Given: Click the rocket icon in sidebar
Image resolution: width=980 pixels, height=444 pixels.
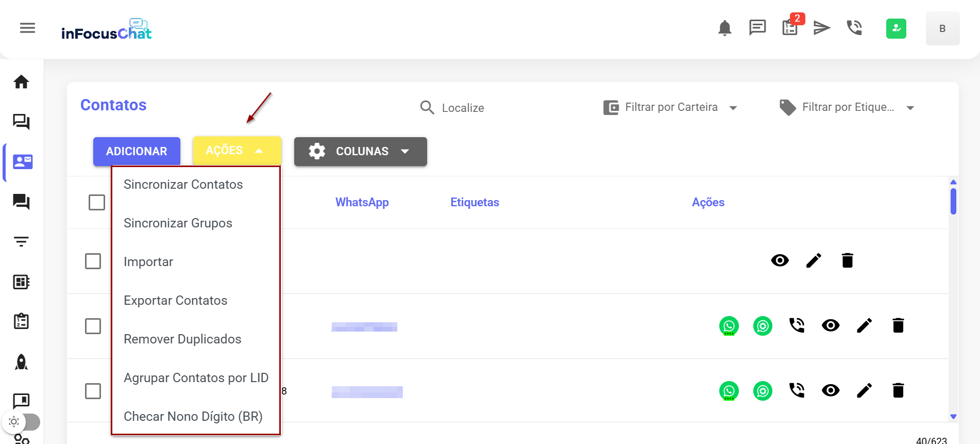Looking at the screenshot, I should tap(21, 362).
